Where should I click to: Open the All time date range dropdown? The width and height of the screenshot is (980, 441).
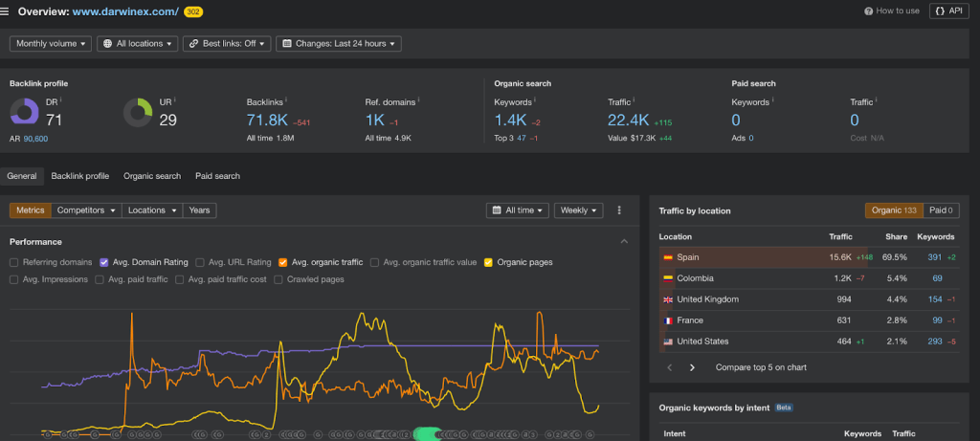(518, 210)
